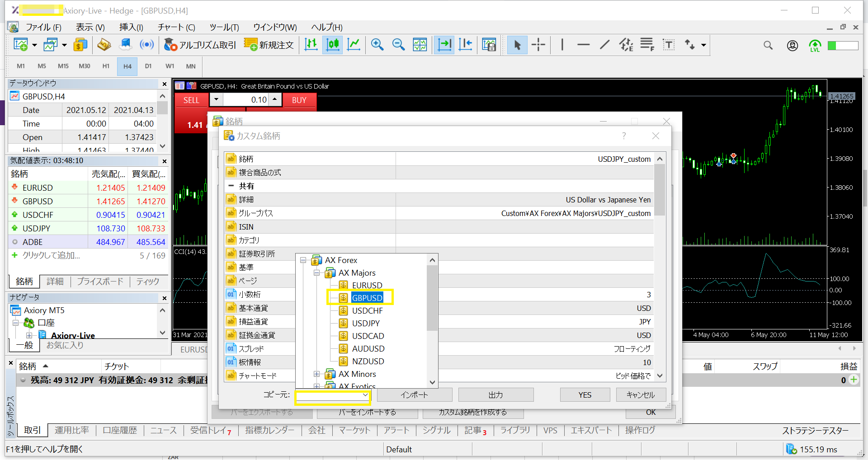Click キャンセル button
This screenshot has height=460, width=868.
(641, 395)
